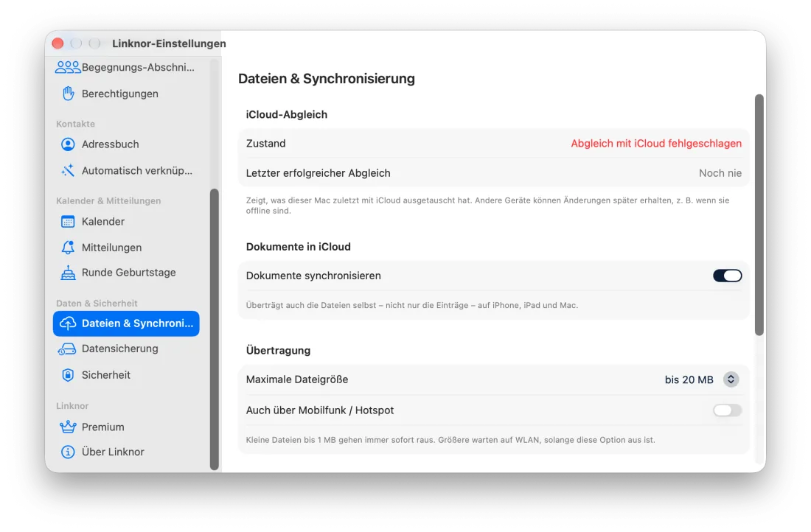The image size is (811, 532).
Task: Click the sparkle wand icon for Automatisch verknüp…
Action: point(68,171)
